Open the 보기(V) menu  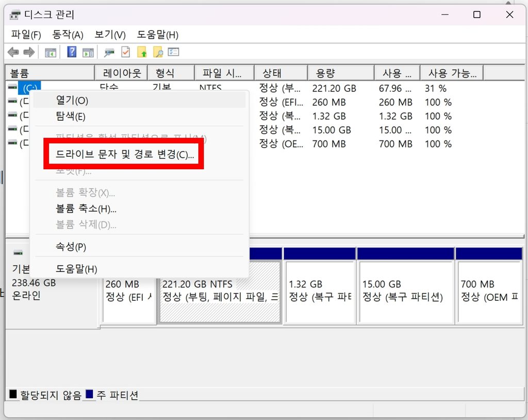point(110,35)
